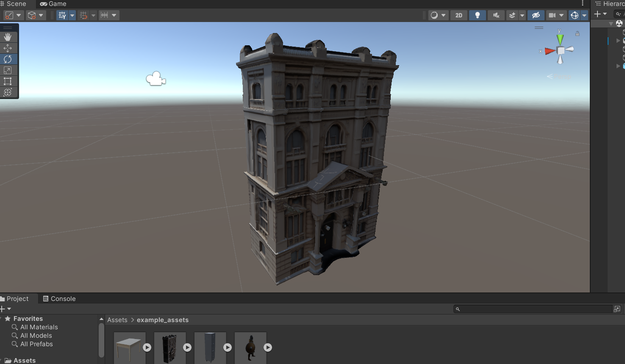
Task: Open All Prefabs under Favorites
Action: 36,344
